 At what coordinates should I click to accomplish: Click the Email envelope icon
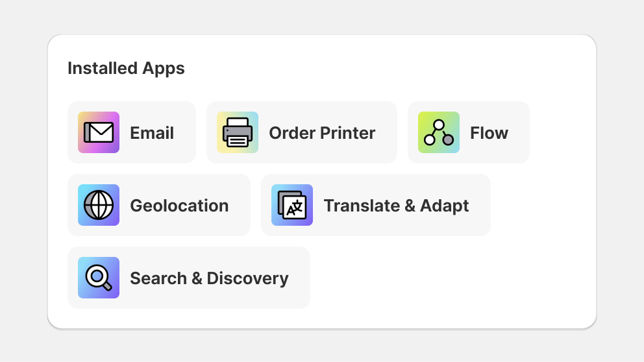click(99, 132)
